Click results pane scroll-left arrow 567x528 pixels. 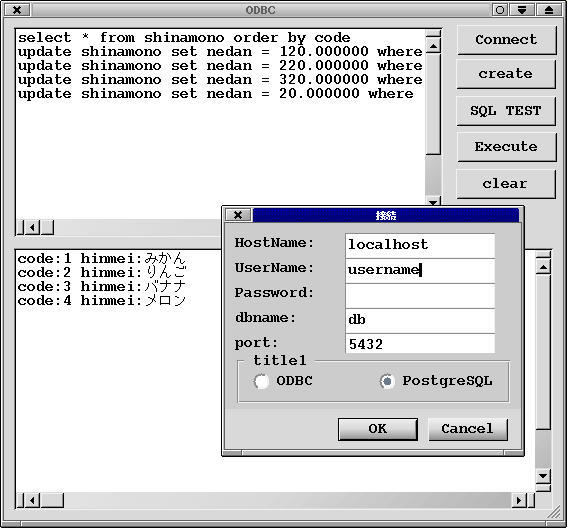tap(32, 501)
